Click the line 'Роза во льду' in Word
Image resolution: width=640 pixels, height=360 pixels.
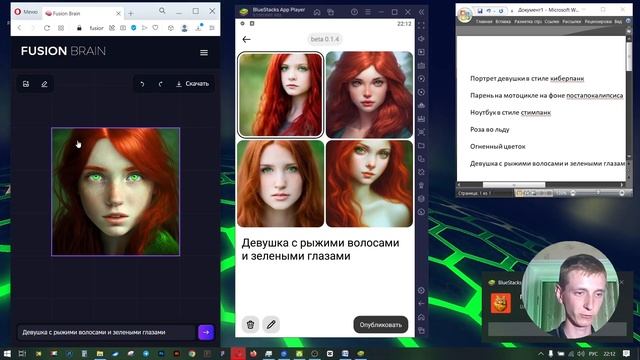[489, 129]
